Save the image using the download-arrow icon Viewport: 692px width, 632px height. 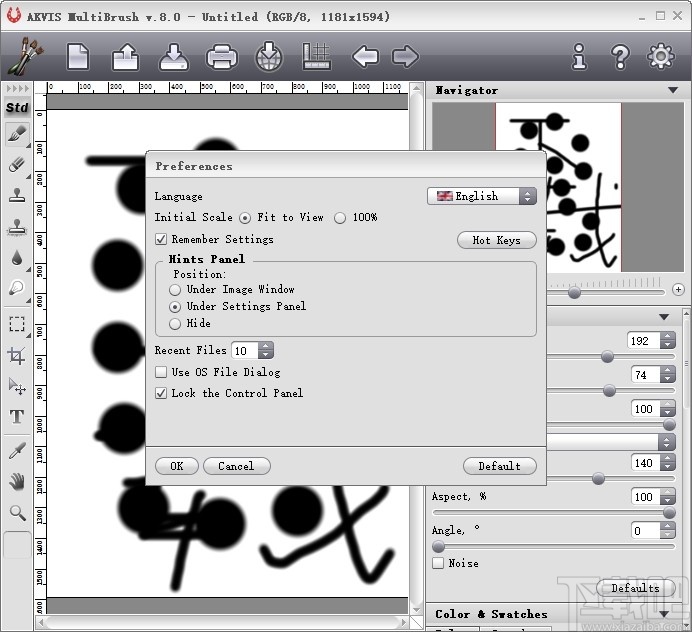pos(174,56)
